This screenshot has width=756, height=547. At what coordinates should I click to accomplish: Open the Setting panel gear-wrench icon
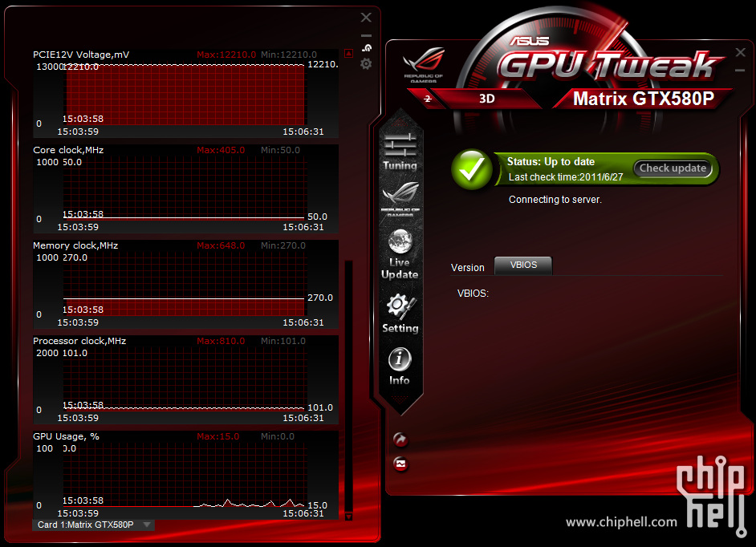400,314
